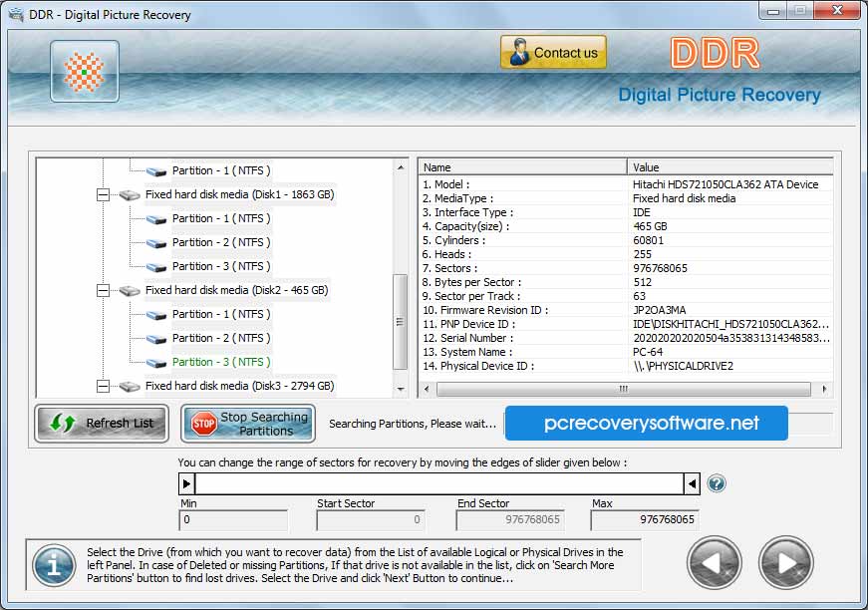
Task: Click the Refresh List button
Action: tap(102, 424)
